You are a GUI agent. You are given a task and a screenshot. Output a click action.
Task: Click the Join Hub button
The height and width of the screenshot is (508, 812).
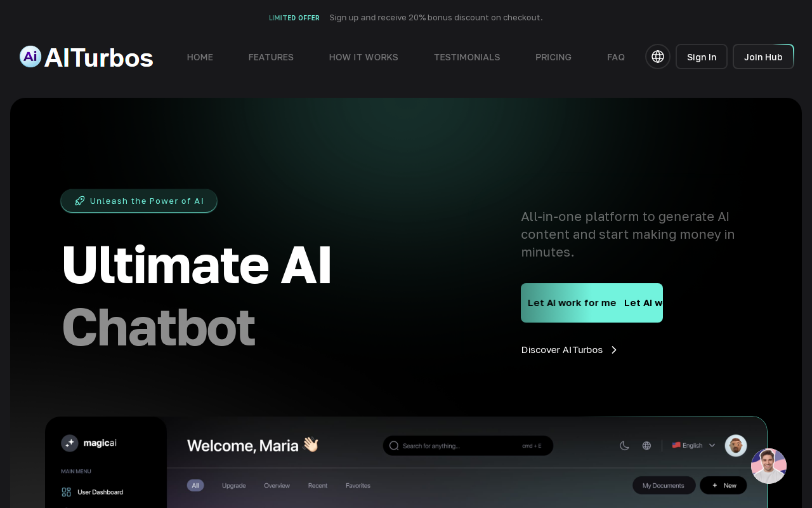click(763, 57)
